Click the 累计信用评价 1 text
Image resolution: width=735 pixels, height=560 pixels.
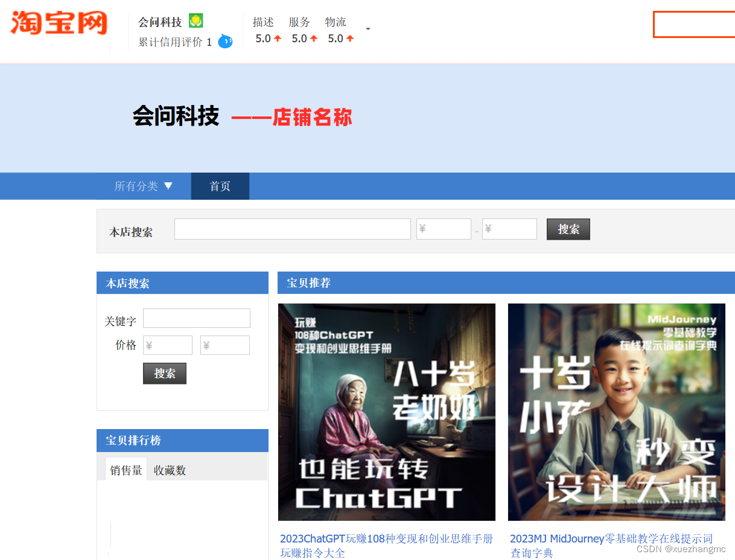point(175,42)
